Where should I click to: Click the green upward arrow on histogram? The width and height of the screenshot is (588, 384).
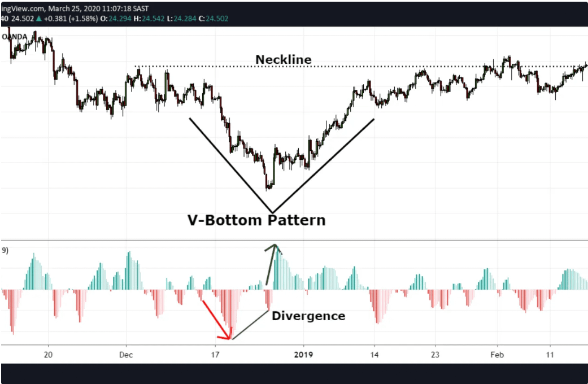pyautogui.click(x=271, y=264)
